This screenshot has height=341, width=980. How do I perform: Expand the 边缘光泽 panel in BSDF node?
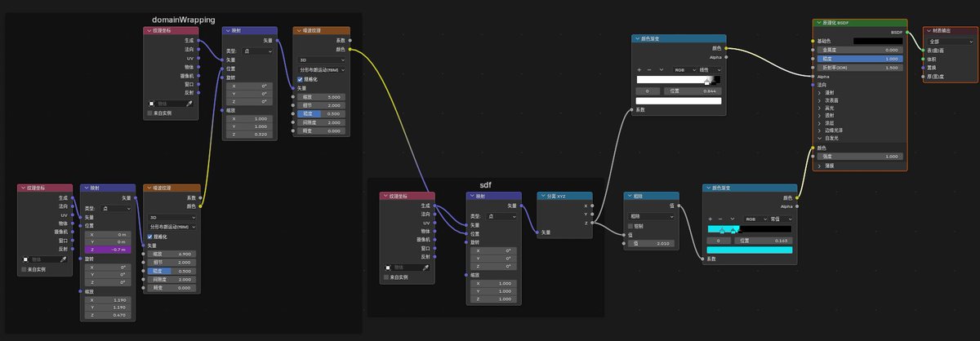coord(819,131)
